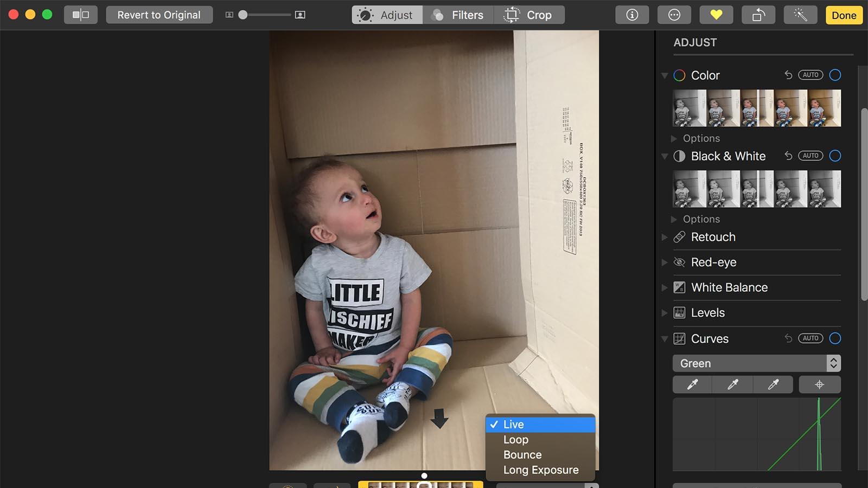
Task: Toggle the Black & White adjustment circle
Action: pyautogui.click(x=835, y=156)
